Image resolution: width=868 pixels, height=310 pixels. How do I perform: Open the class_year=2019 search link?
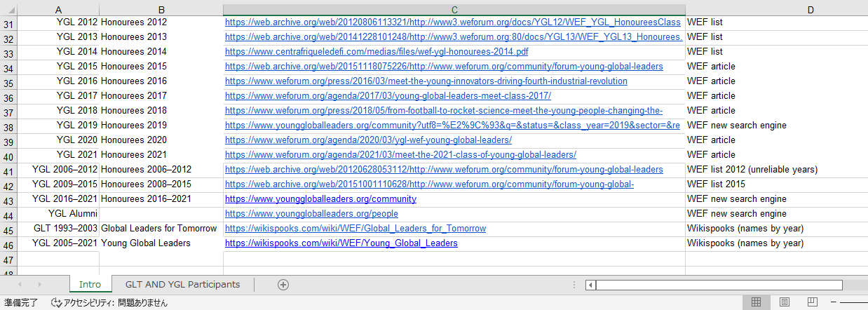(452, 126)
